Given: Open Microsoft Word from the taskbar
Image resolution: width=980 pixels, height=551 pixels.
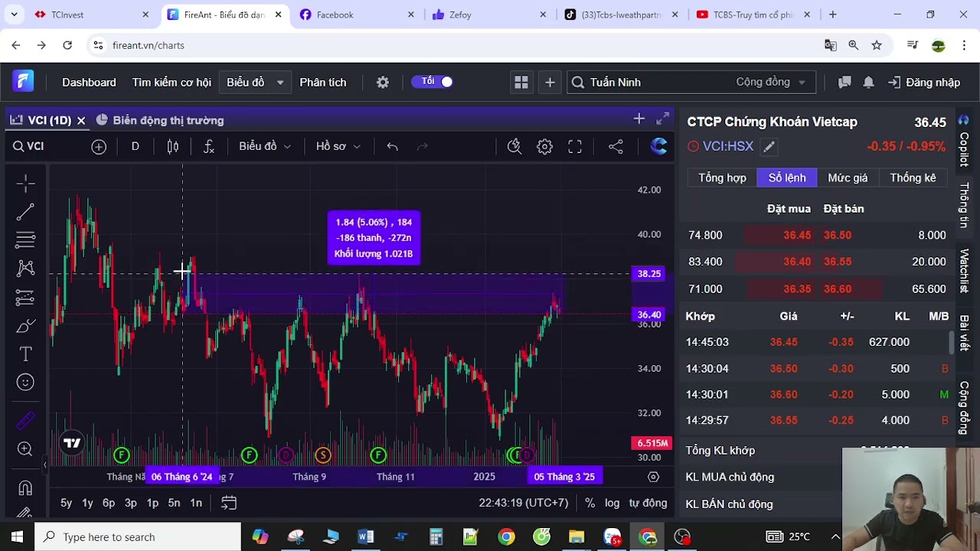Looking at the screenshot, I should [365, 536].
